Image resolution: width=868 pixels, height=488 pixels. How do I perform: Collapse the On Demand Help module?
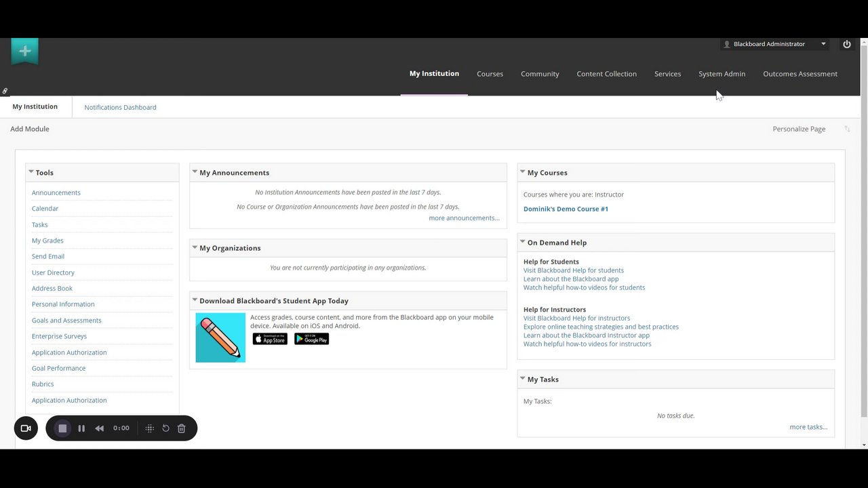pos(523,242)
